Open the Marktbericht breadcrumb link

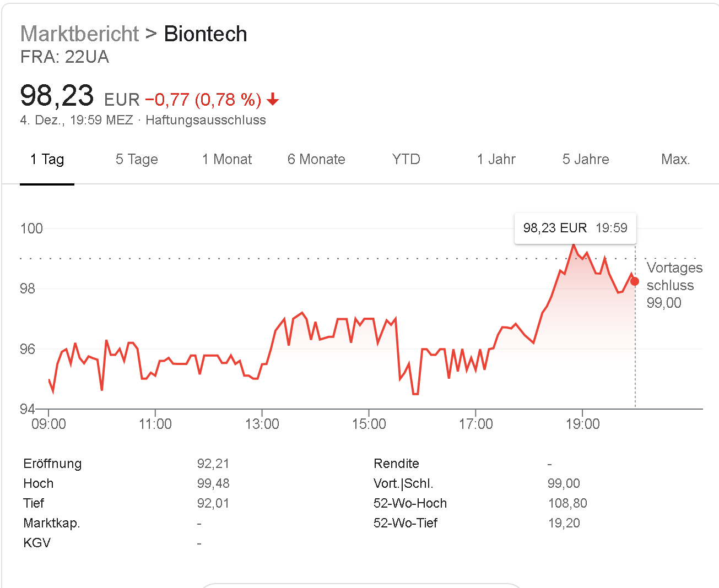[x=80, y=34]
